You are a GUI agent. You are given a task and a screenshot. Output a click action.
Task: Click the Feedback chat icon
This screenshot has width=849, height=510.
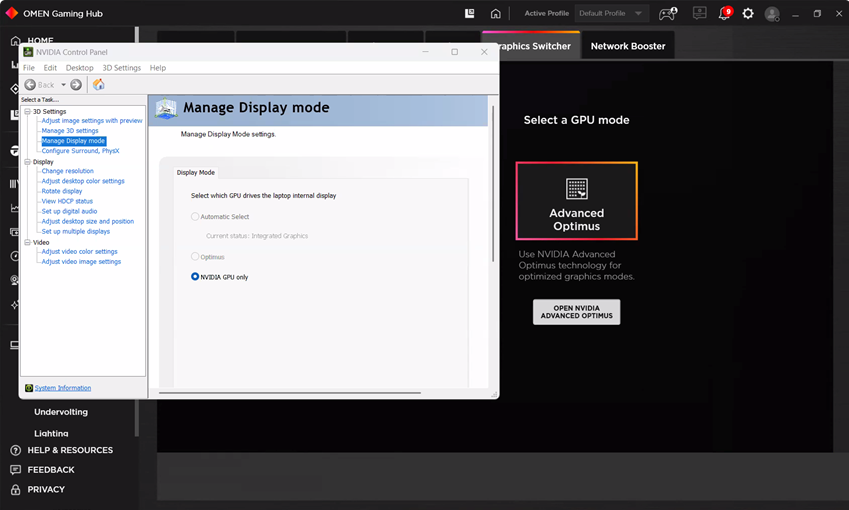tap(16, 470)
